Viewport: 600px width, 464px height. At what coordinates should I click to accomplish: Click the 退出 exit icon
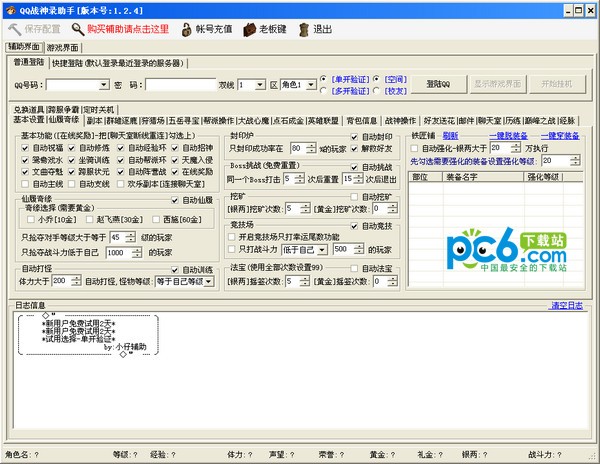303,29
